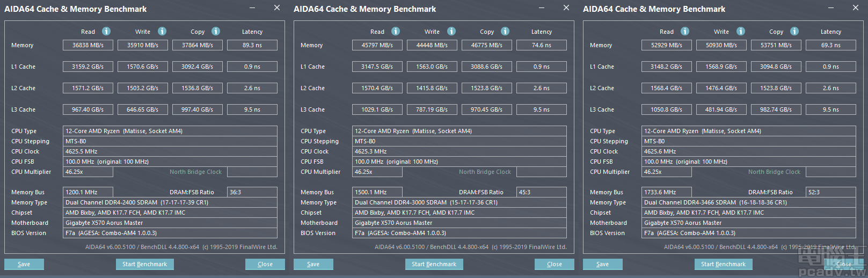Start Benchmark in the DDR4-3000 window
The width and height of the screenshot is (868, 278).
tap(434, 264)
